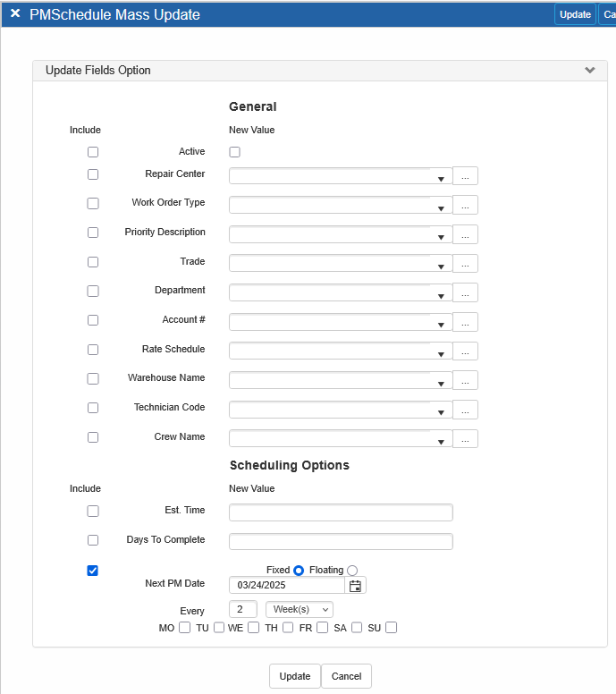Screen dimensions: 616x694
Task: Close the PMSchedule Mass Update dialog with X
Action: (x=15, y=13)
